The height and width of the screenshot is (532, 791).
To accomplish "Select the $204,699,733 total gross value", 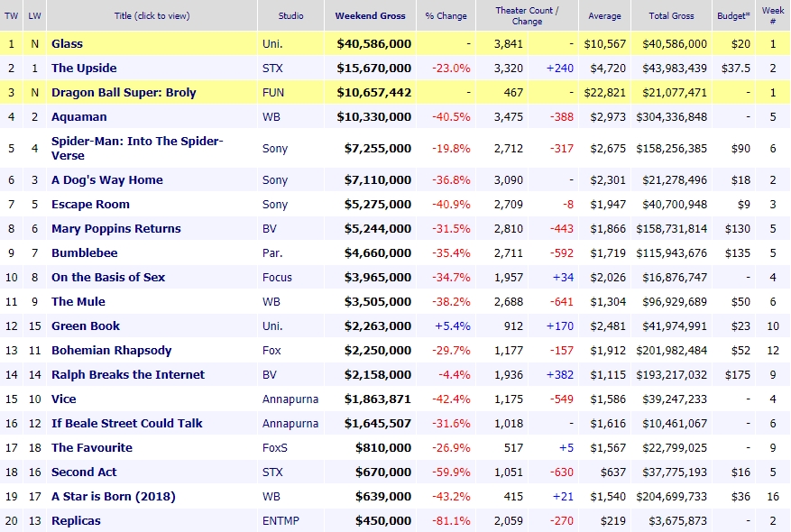I will [671, 497].
